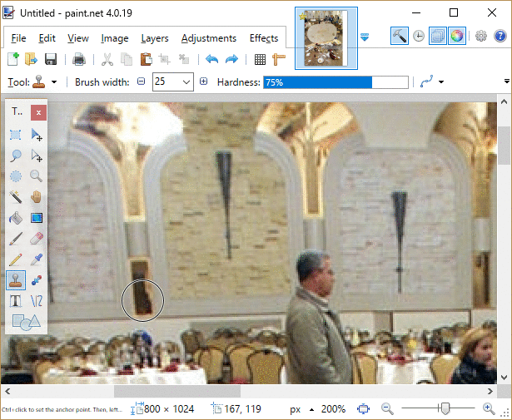Select the Line/Curve tool
Screen dimensions: 512x420
coord(37,300)
